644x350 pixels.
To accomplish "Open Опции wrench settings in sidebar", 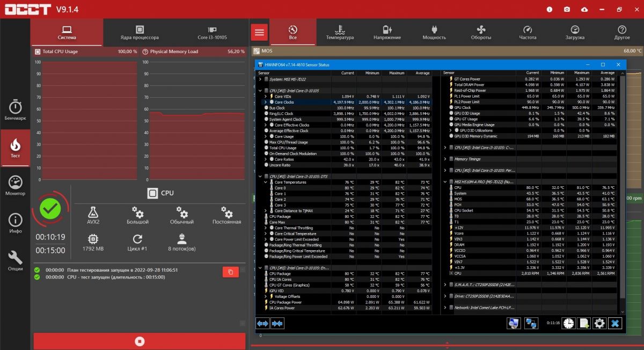I will [x=15, y=261].
